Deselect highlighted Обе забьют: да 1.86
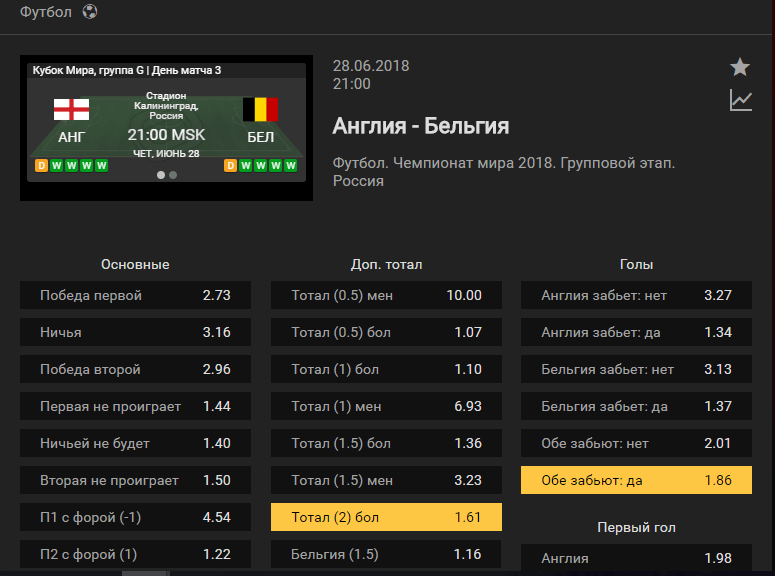The height and width of the screenshot is (576, 775). pos(637,480)
